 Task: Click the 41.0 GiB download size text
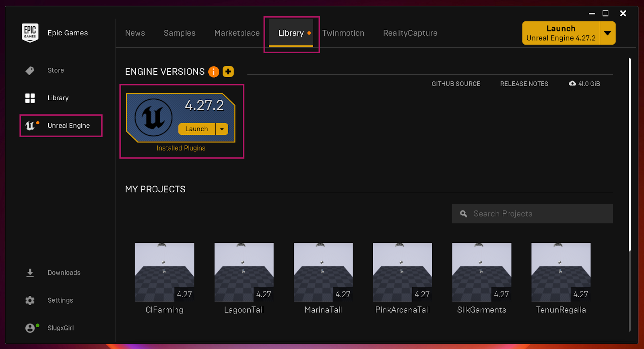click(589, 84)
